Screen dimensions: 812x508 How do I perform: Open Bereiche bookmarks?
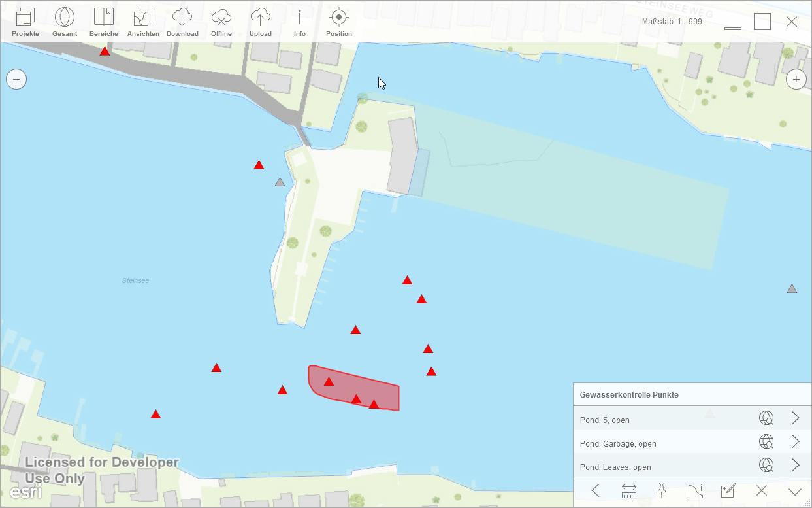coord(104,22)
